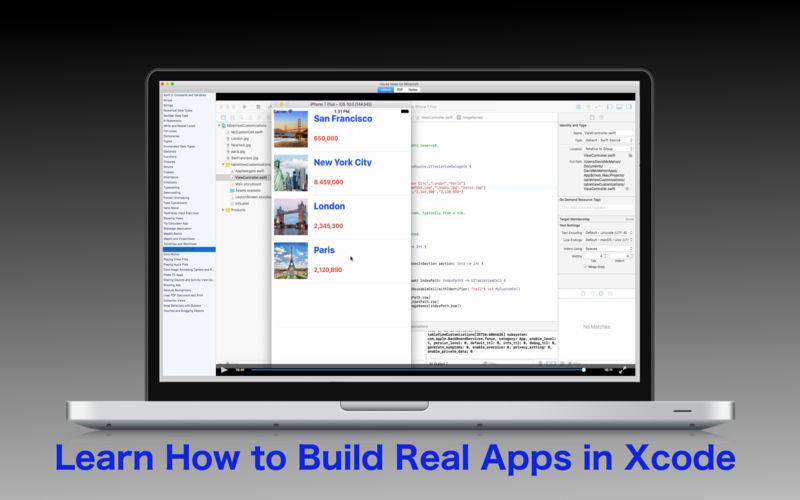Open the Type dropdown in file inspector
The height and width of the screenshot is (500, 800).
click(608, 140)
